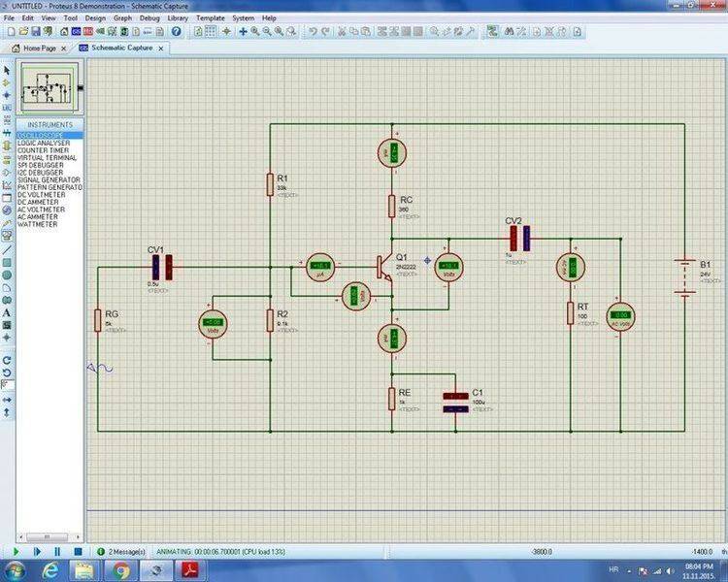Click the Save Project toolbar icon
728x582 pixels.
(x=34, y=31)
